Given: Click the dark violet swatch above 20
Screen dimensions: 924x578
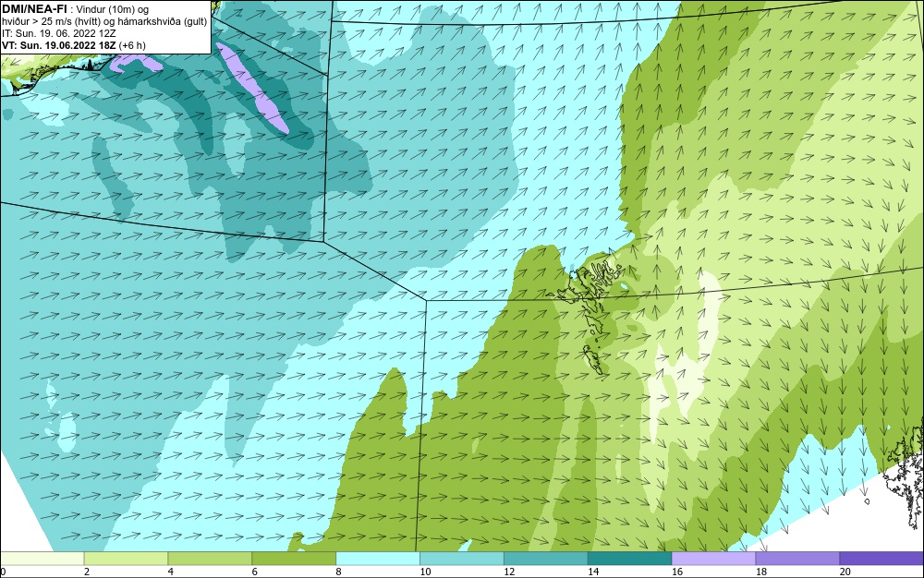Looking at the screenshot, I should [881, 559].
